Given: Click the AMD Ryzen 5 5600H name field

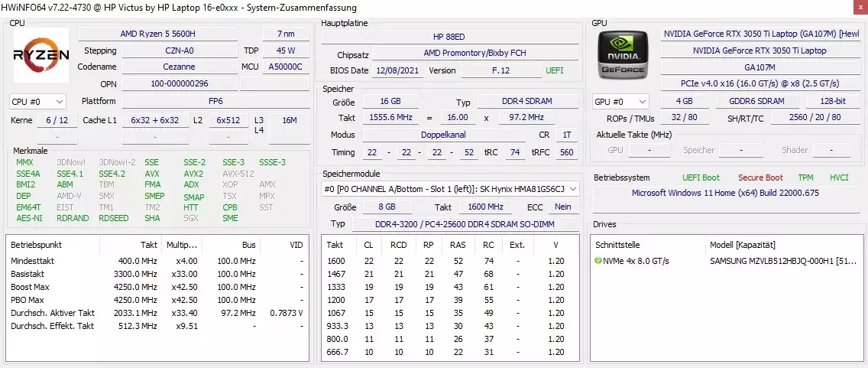Looking at the screenshot, I should 157,34.
